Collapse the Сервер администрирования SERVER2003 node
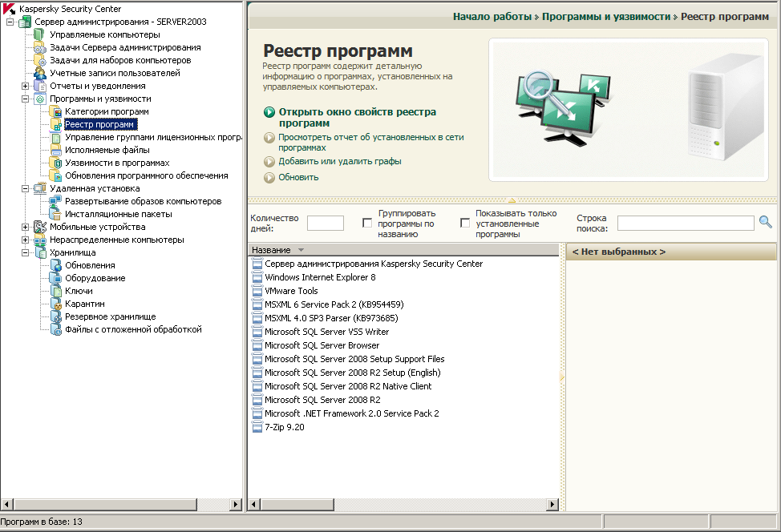The width and height of the screenshot is (781, 532). (x=10, y=22)
